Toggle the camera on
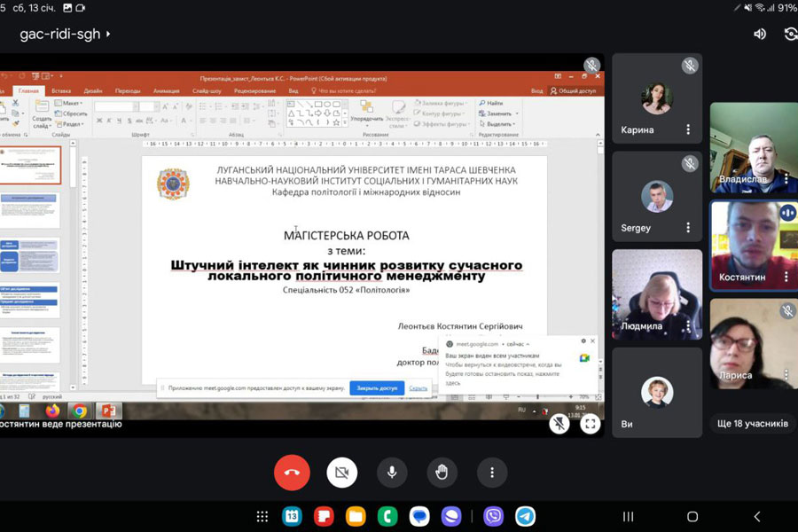This screenshot has height=532, width=798. (341, 473)
